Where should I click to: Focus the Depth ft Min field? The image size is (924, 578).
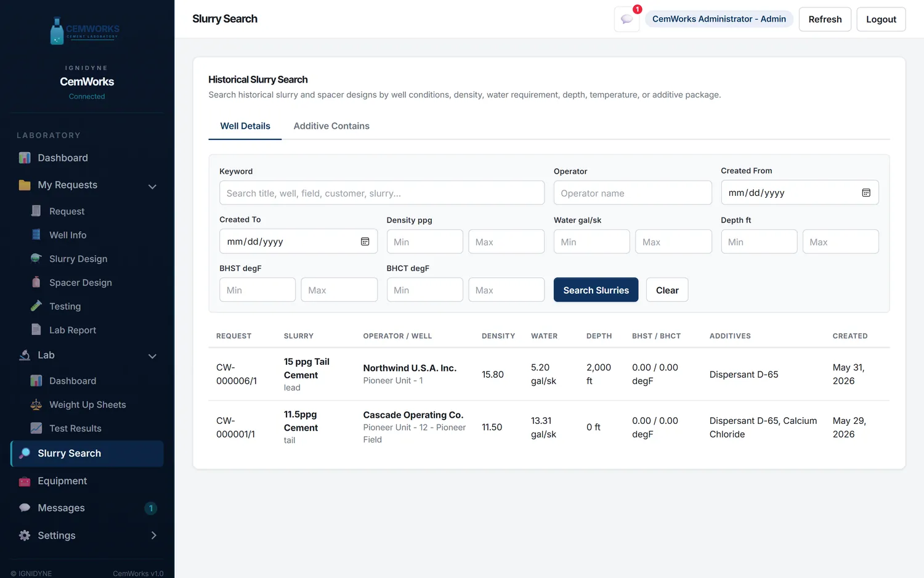pos(759,242)
